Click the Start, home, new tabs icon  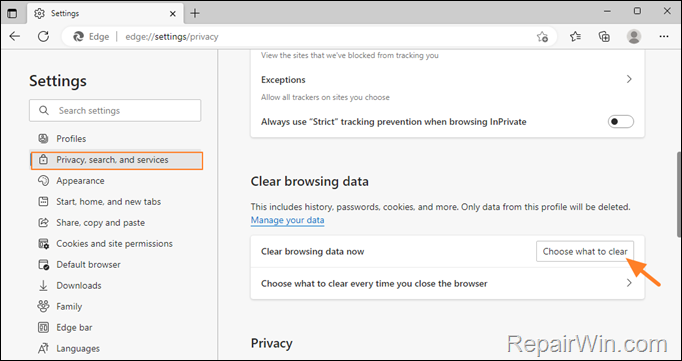click(43, 201)
